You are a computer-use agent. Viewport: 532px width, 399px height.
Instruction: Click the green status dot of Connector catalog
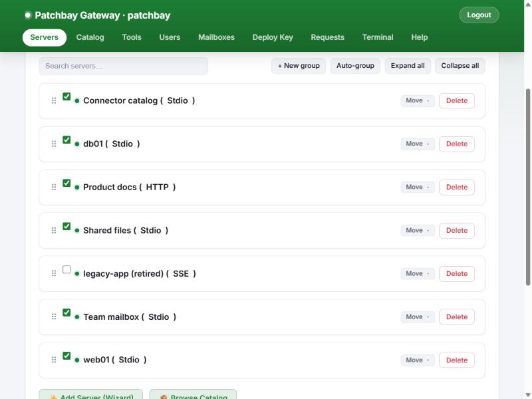(77, 101)
